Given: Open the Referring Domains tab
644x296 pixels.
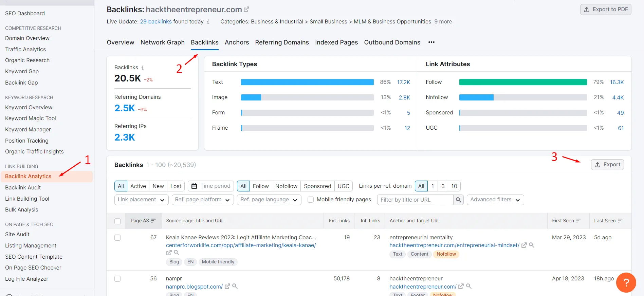Looking at the screenshot, I should pyautogui.click(x=282, y=42).
